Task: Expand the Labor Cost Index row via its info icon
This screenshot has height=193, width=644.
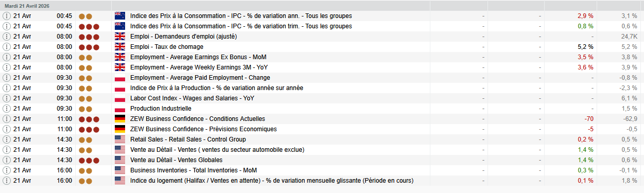Action: click(x=7, y=98)
